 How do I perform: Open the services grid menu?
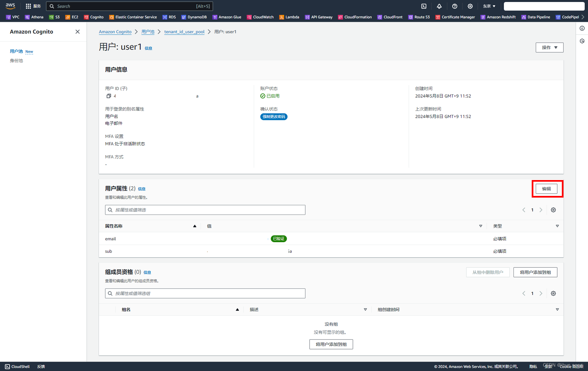tap(33, 6)
